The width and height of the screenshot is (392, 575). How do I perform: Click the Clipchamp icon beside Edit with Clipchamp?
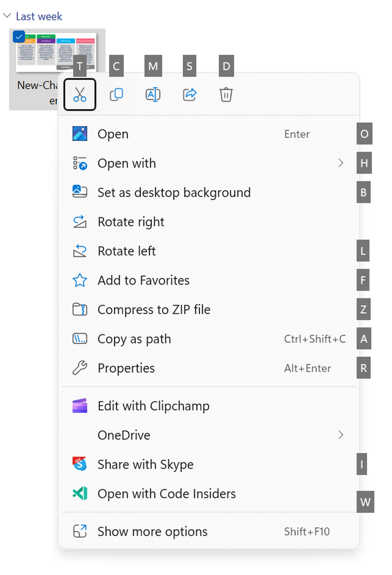click(80, 406)
